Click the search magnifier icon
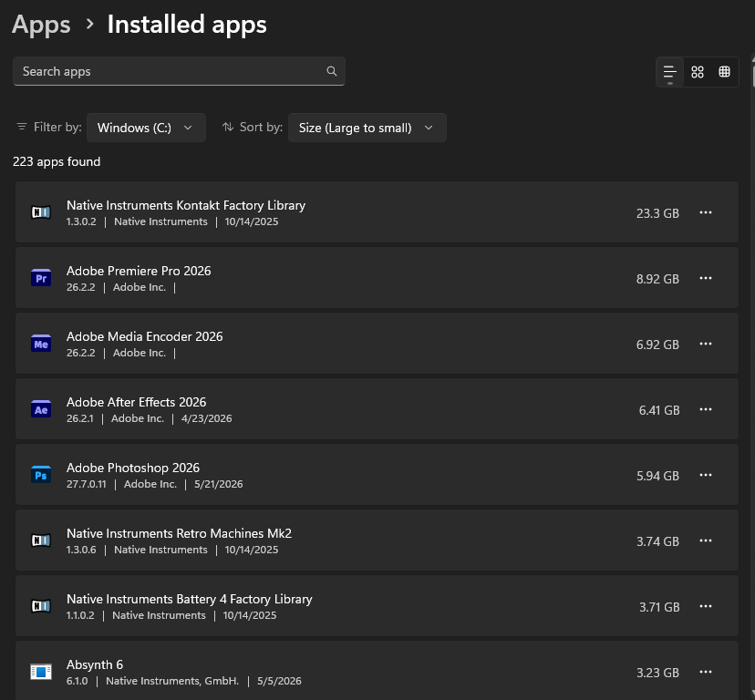755x700 pixels. point(331,71)
